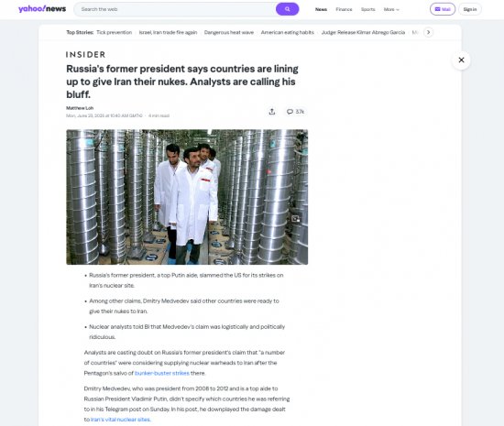Click the centrifuge article photo

(187, 197)
